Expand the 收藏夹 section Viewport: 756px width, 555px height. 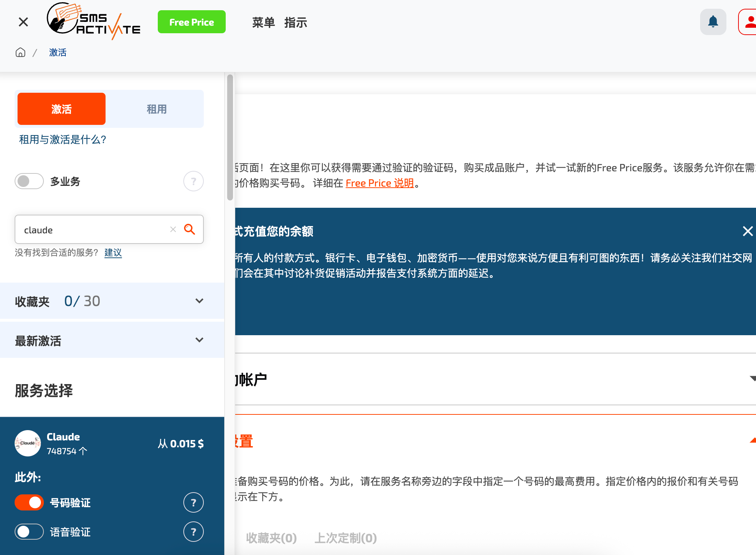tap(199, 301)
